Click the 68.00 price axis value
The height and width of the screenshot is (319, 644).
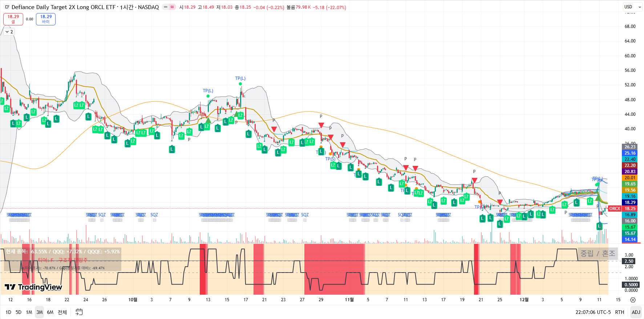click(x=630, y=26)
